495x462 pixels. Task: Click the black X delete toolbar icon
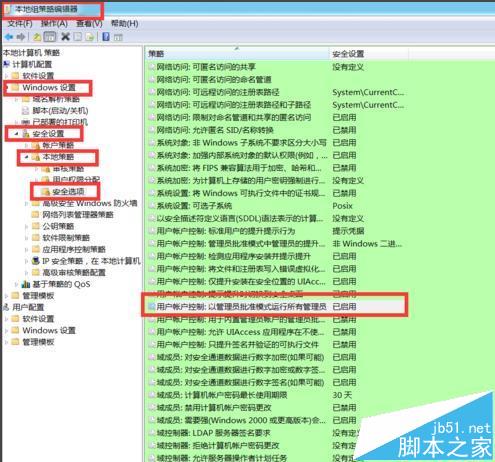click(x=65, y=37)
